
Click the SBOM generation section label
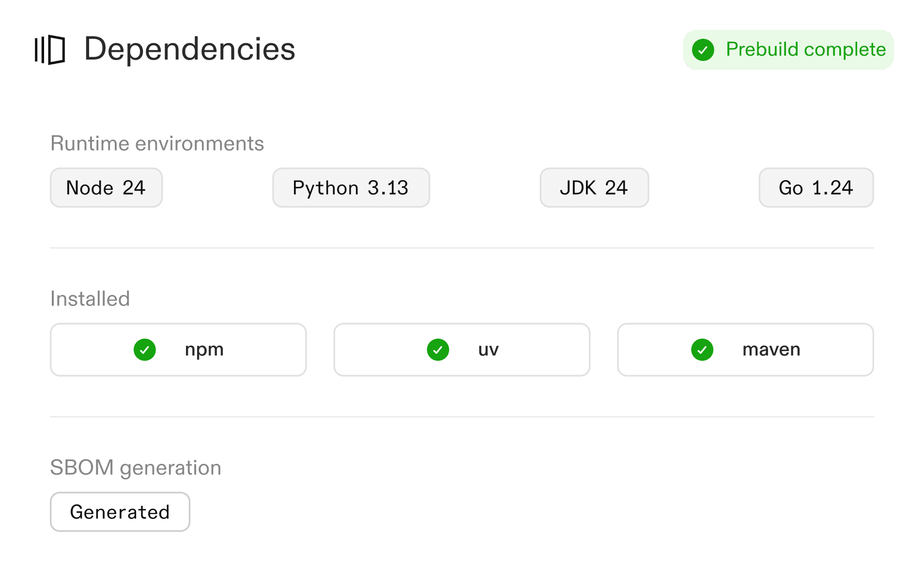136,468
